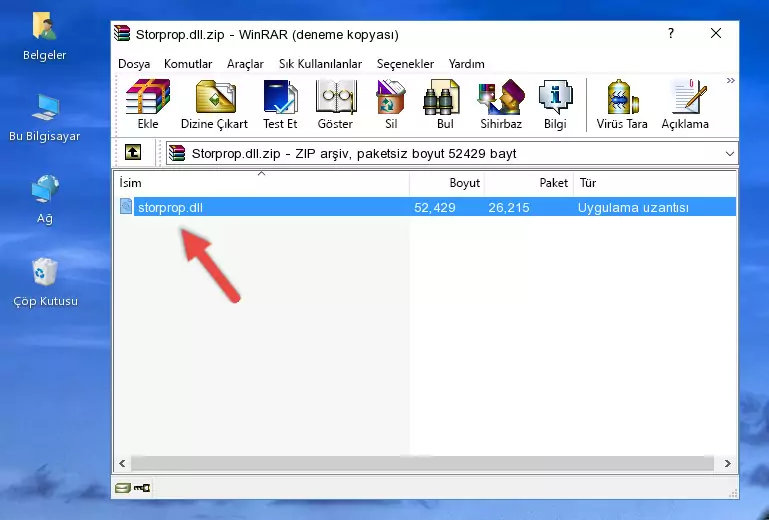This screenshot has height=520, width=769.
Task: Click the horizontal scrollbar track
Action: coord(422,463)
